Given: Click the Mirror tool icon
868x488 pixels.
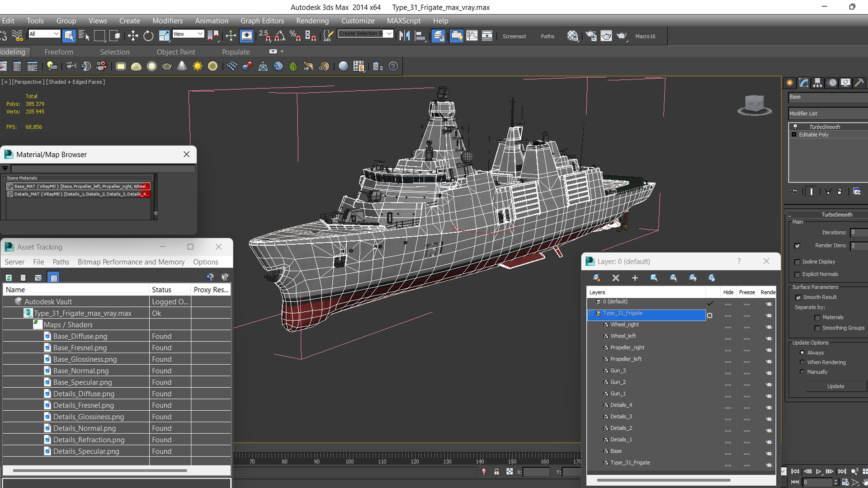Looking at the screenshot, I should 405,36.
